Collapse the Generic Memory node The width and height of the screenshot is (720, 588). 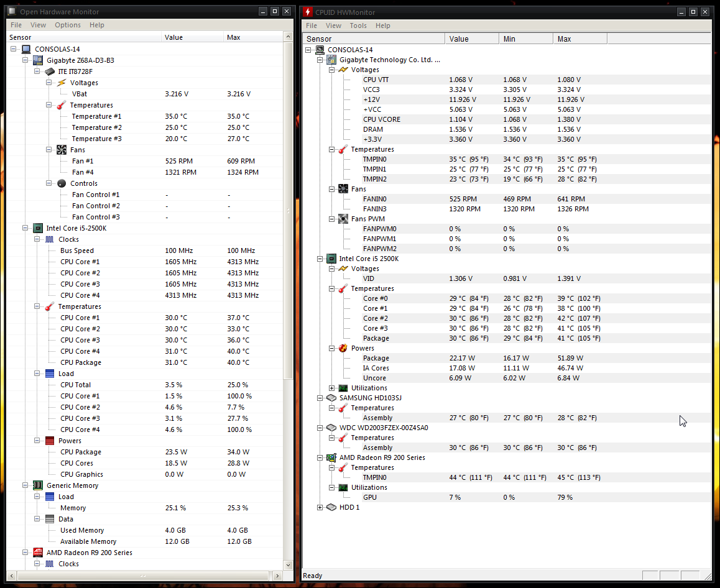click(x=25, y=485)
